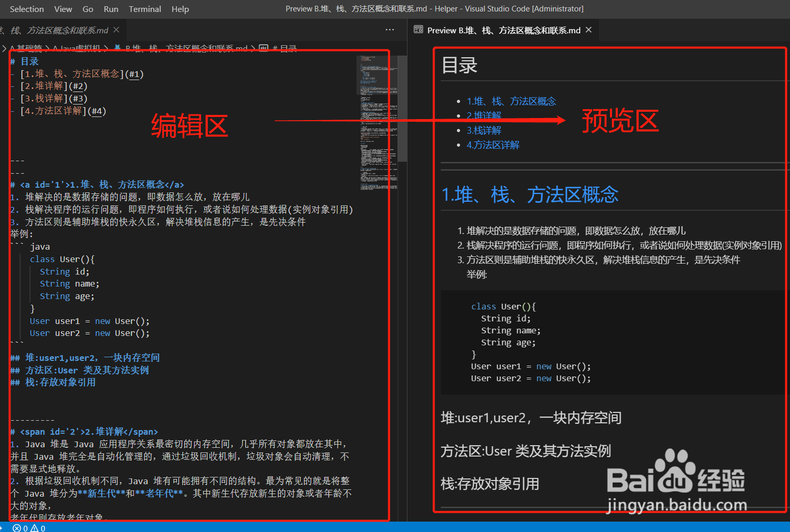Click the symbol icon before # 目录 breadcrumb
Screen dimensions: 790x532
click(263, 48)
